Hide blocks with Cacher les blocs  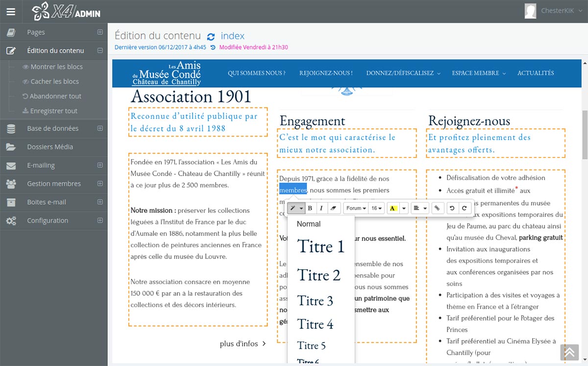tap(54, 81)
